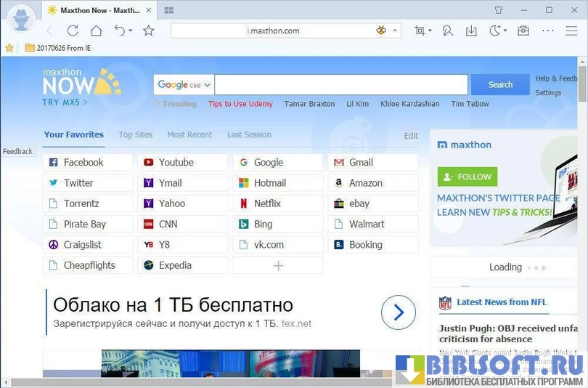Switch to the Top Sites tab
Viewport: 588px width, 388px height.
135,134
